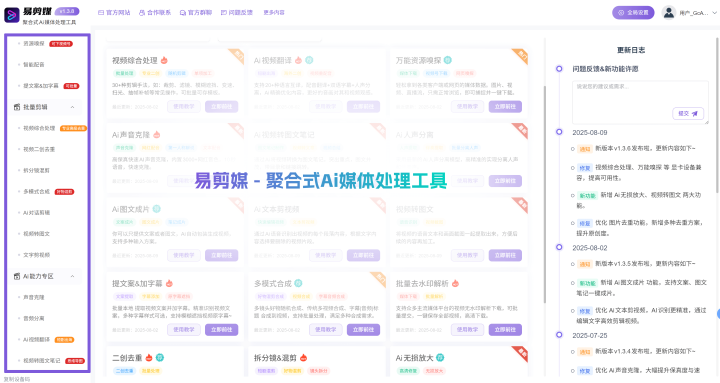Click the flame icon beside 二创去重 title
The width and height of the screenshot is (720, 383).
click(x=149, y=358)
